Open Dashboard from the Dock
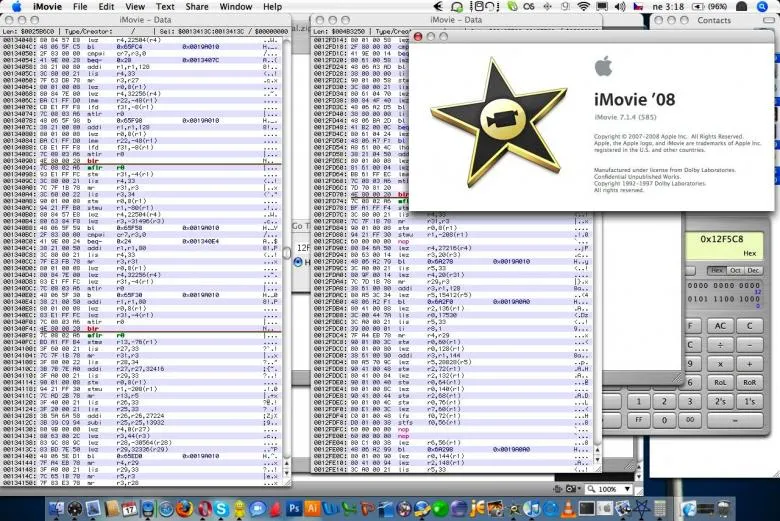Image resolution: width=780 pixels, height=521 pixels. point(75,508)
